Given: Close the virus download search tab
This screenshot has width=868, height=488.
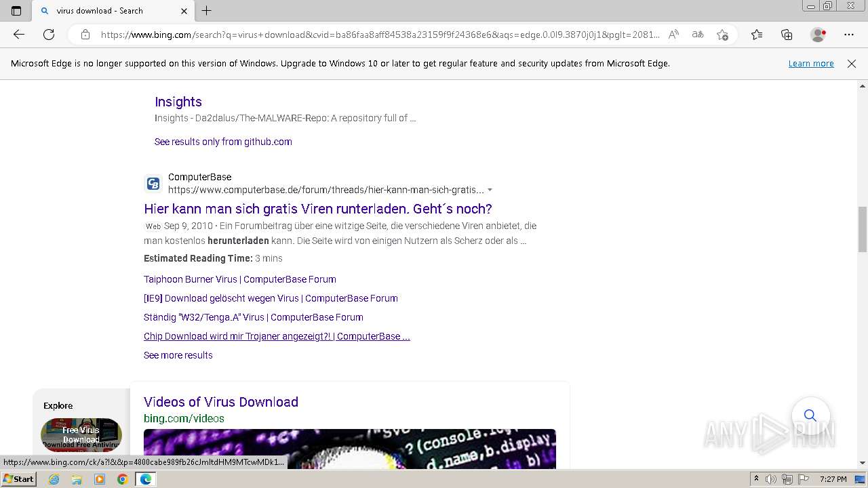Looking at the screenshot, I should coord(184,11).
